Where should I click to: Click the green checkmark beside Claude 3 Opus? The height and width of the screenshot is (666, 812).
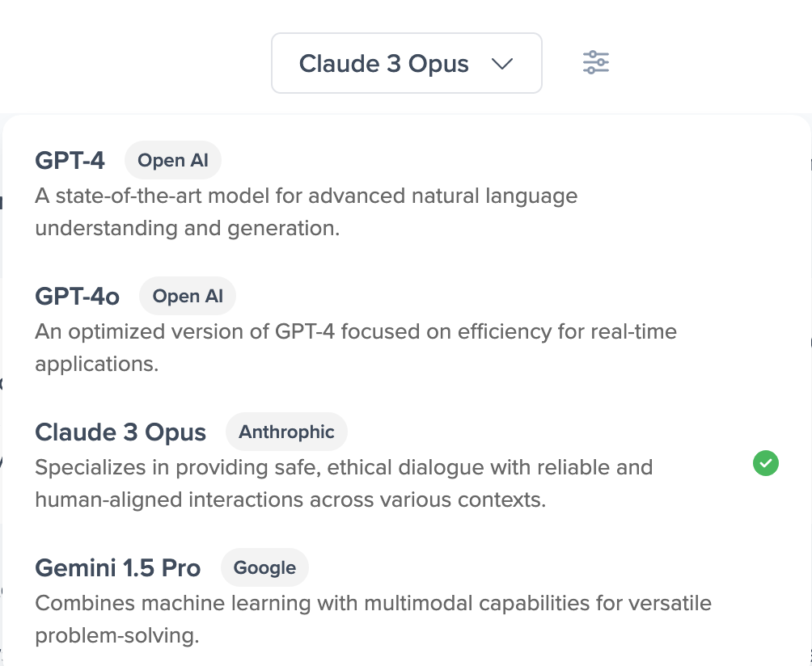click(765, 464)
